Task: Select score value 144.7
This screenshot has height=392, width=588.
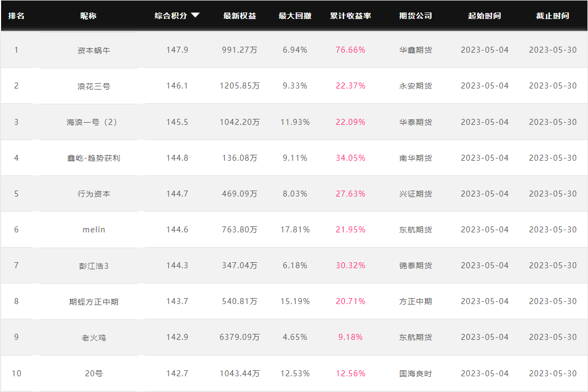Action: [177, 194]
